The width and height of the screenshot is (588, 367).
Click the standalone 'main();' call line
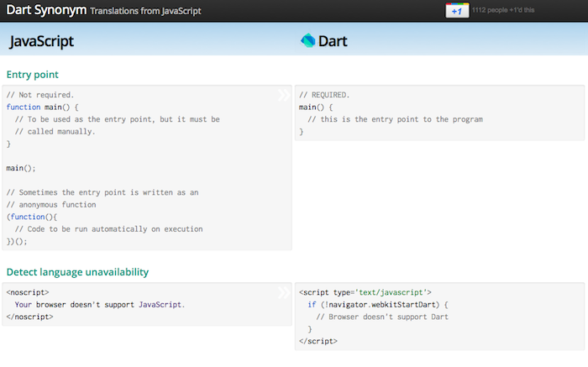pyautogui.click(x=21, y=168)
